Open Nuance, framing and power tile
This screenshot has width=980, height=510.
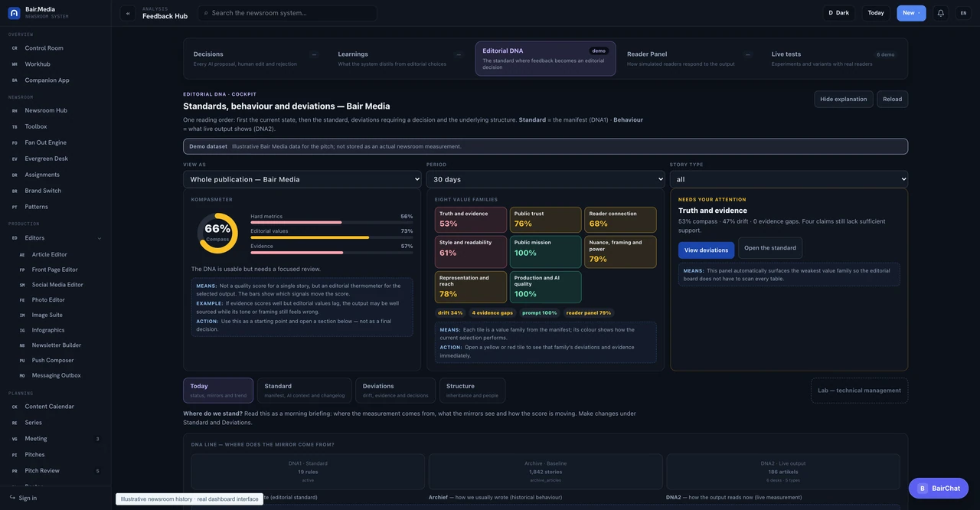point(620,252)
